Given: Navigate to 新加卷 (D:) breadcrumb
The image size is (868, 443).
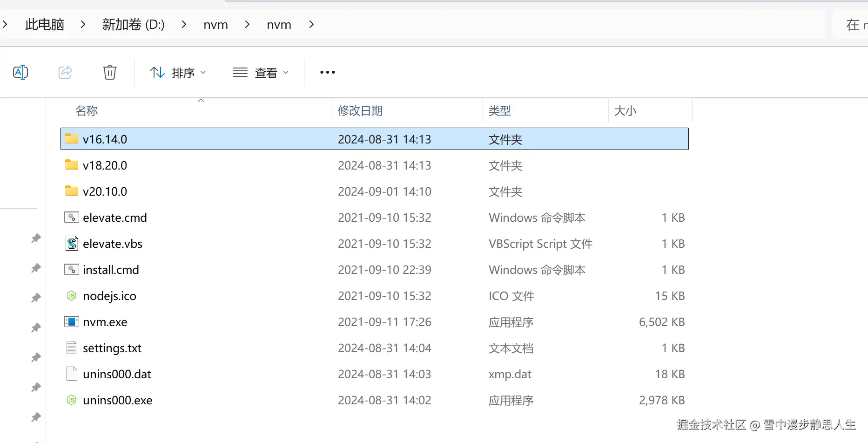Looking at the screenshot, I should [134, 24].
